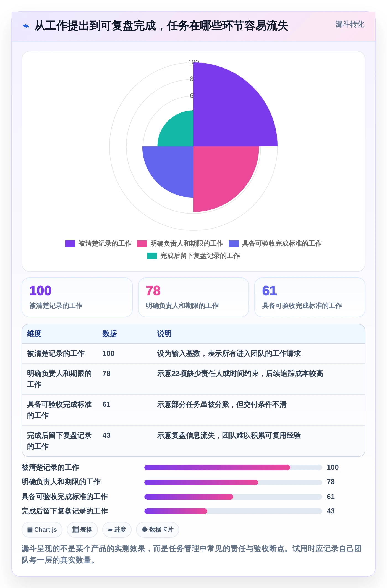
Task: Click legend label 完成后留下复盘记录的工作
Action: click(200, 256)
